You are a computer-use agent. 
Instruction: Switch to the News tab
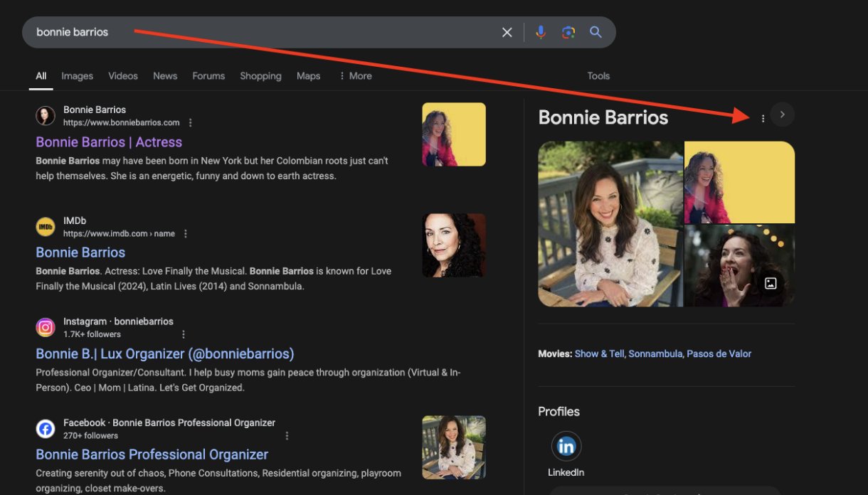click(x=165, y=76)
